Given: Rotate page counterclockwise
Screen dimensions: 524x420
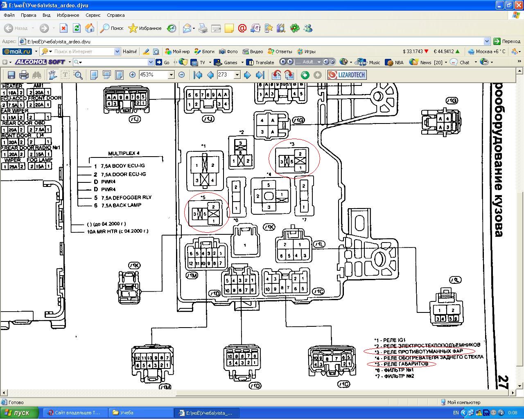Looking at the screenshot, I should pyautogui.click(x=276, y=75).
